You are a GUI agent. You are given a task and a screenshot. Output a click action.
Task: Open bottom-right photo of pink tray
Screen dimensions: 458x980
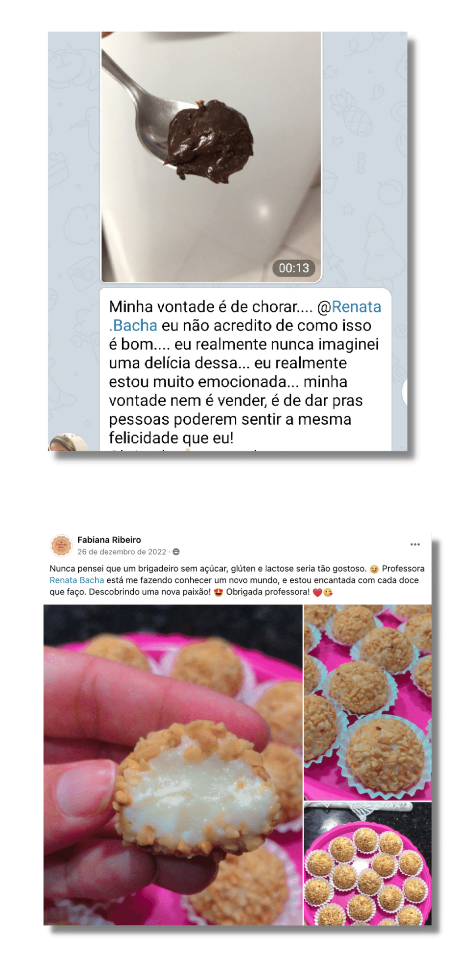[x=368, y=864]
